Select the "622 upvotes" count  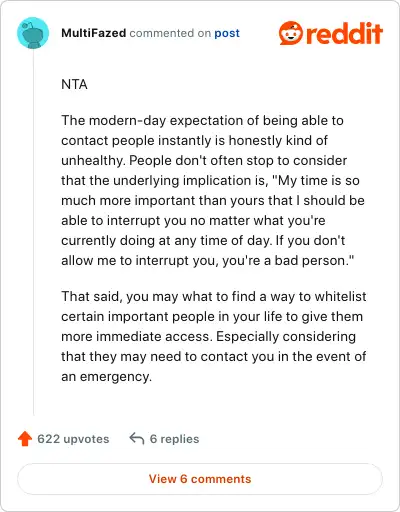(73, 439)
